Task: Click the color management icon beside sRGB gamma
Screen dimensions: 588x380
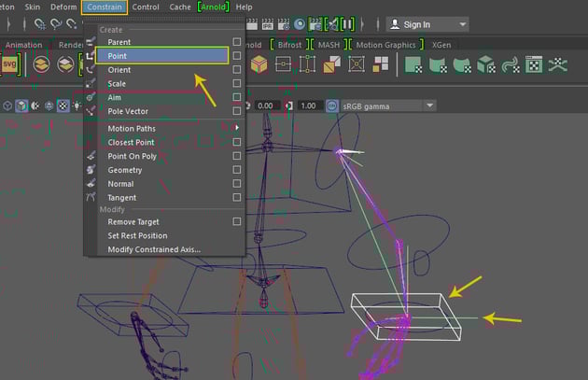Action: point(332,106)
